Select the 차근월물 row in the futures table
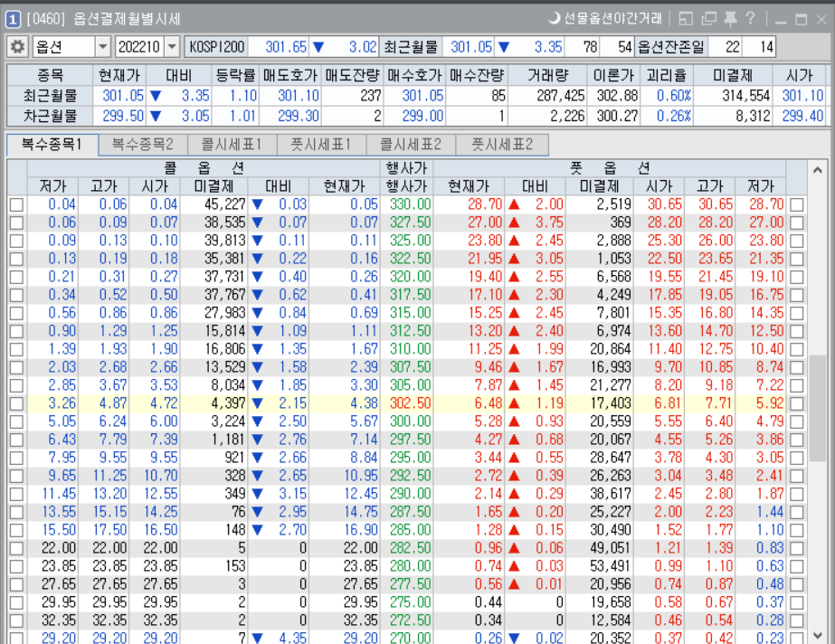This screenshot has width=835, height=644. (x=415, y=116)
